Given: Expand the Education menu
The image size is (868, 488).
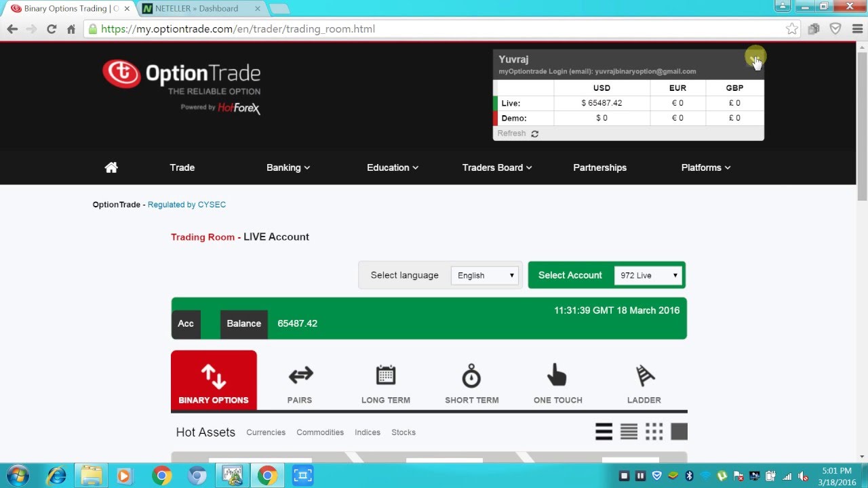Looking at the screenshot, I should point(393,167).
